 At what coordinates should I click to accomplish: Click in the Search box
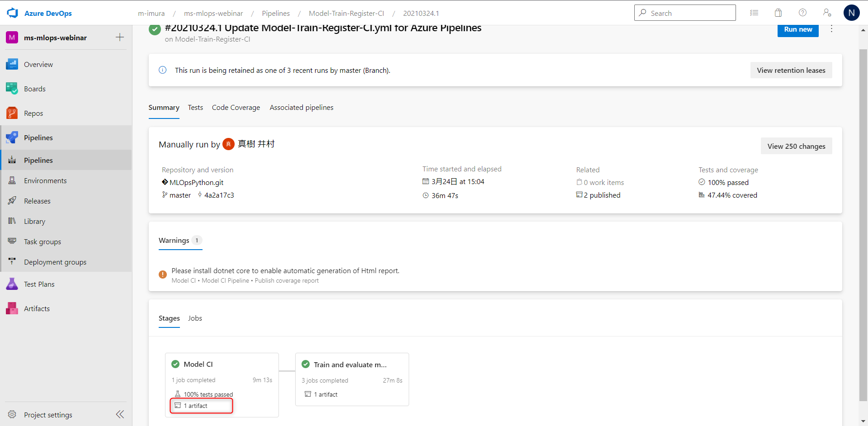coord(685,13)
